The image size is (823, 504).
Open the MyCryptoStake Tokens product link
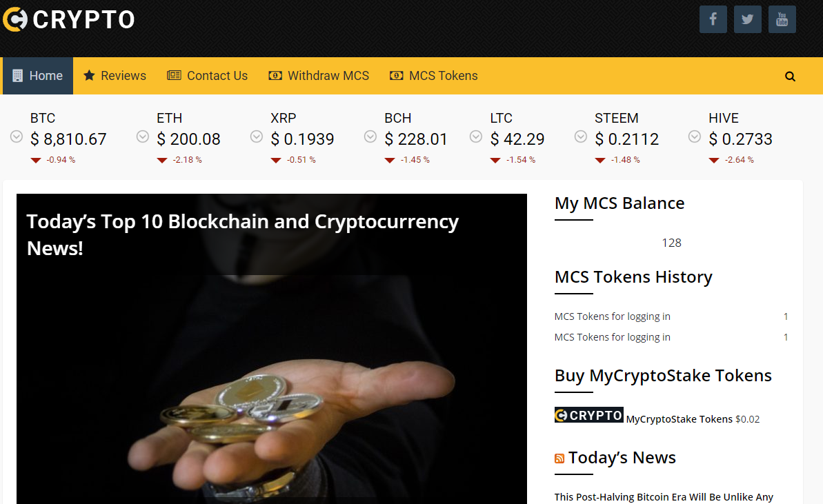pyautogui.click(x=680, y=419)
